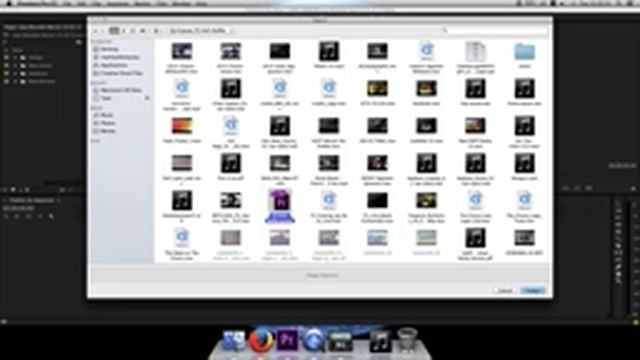Click the Import button in the dialog
640x360 pixels.
(x=532, y=291)
